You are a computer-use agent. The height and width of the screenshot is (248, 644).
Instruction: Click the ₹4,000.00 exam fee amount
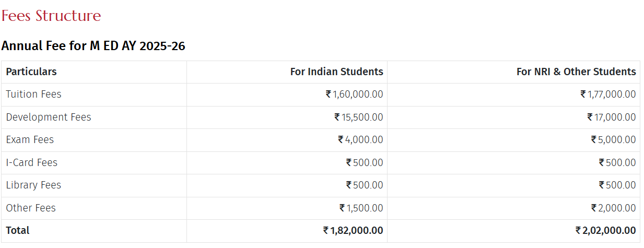[360, 139]
